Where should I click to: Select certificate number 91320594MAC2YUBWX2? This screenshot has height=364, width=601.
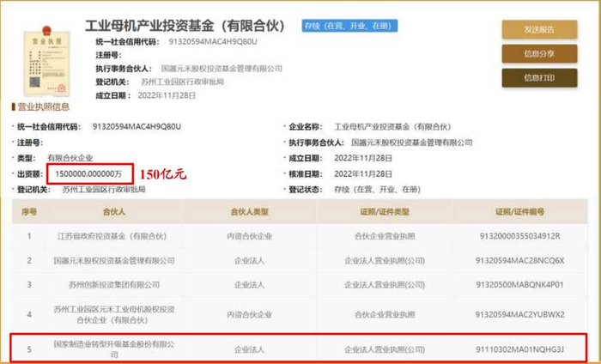click(x=519, y=314)
